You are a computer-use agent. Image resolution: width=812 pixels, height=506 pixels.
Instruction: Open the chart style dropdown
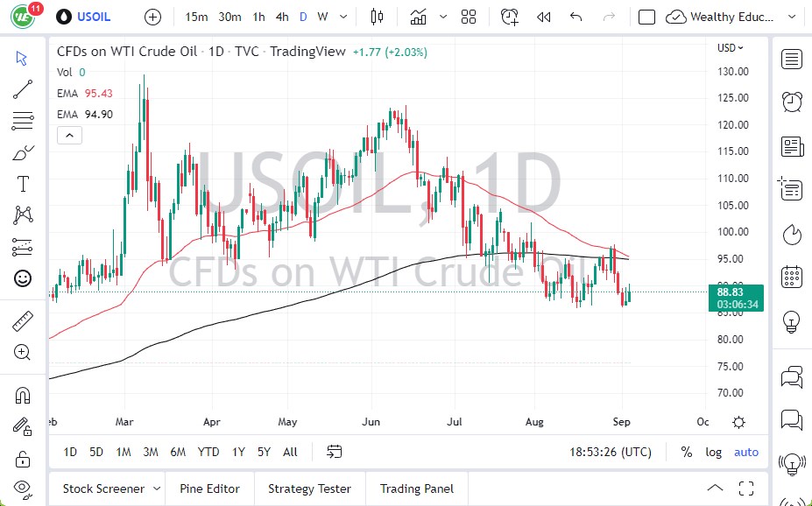pos(377,17)
